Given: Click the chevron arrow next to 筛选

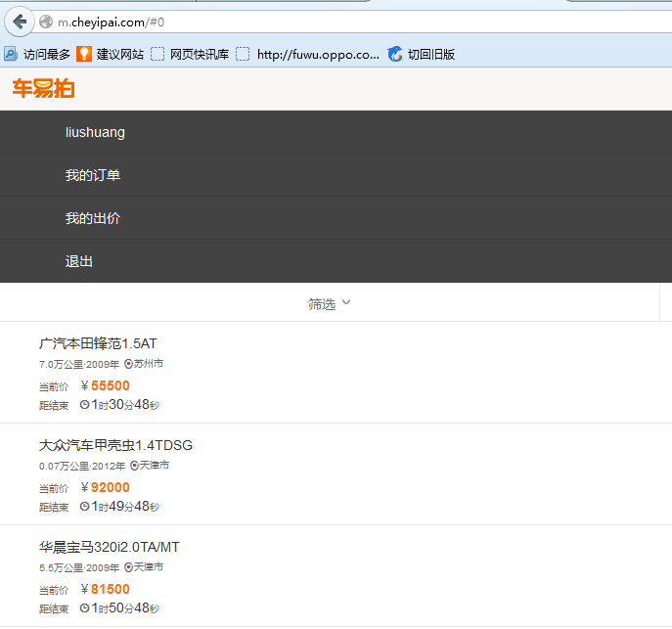Looking at the screenshot, I should (x=346, y=302).
